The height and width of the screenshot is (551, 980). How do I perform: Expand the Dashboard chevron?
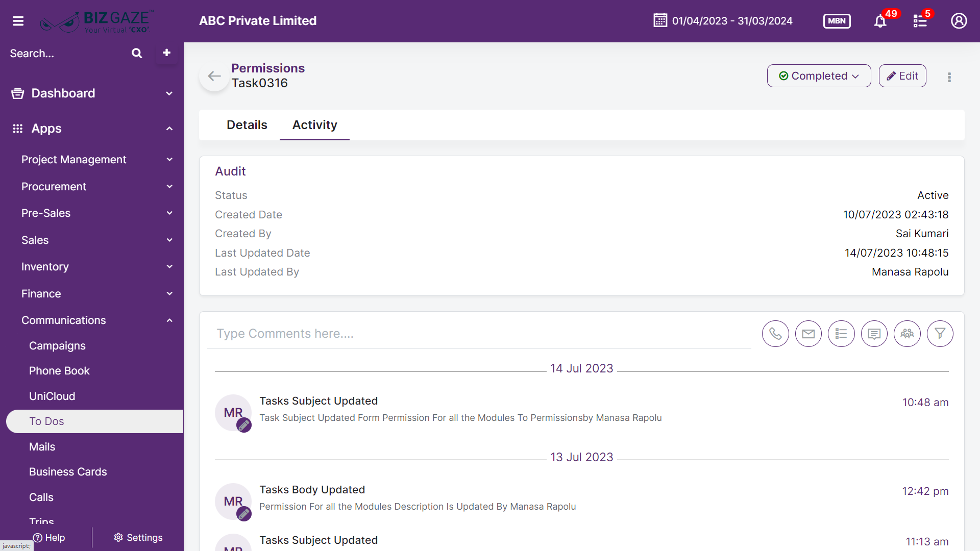click(x=169, y=93)
